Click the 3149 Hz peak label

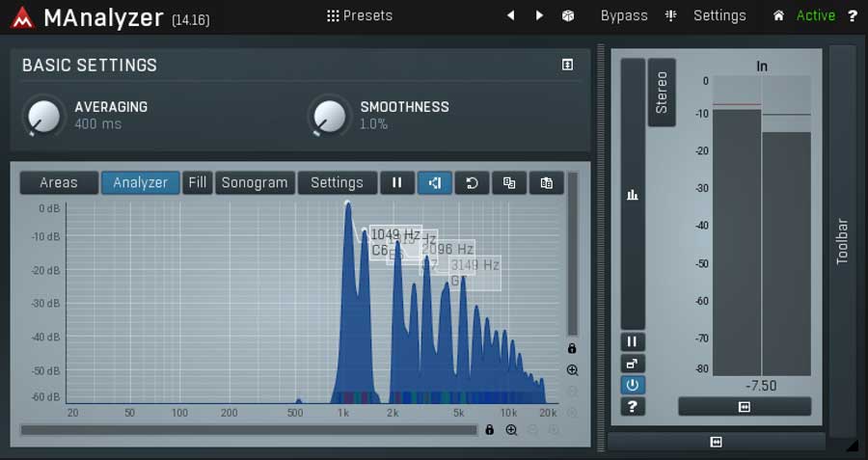[475, 272]
